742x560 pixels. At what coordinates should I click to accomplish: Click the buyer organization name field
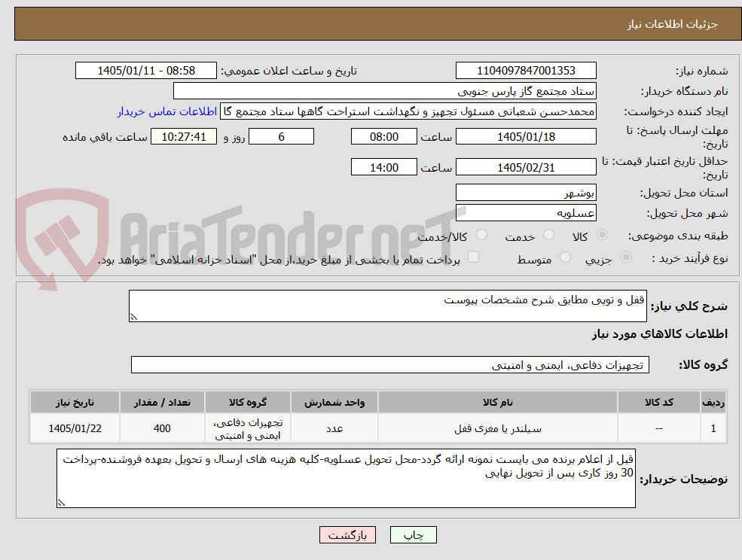click(385, 91)
